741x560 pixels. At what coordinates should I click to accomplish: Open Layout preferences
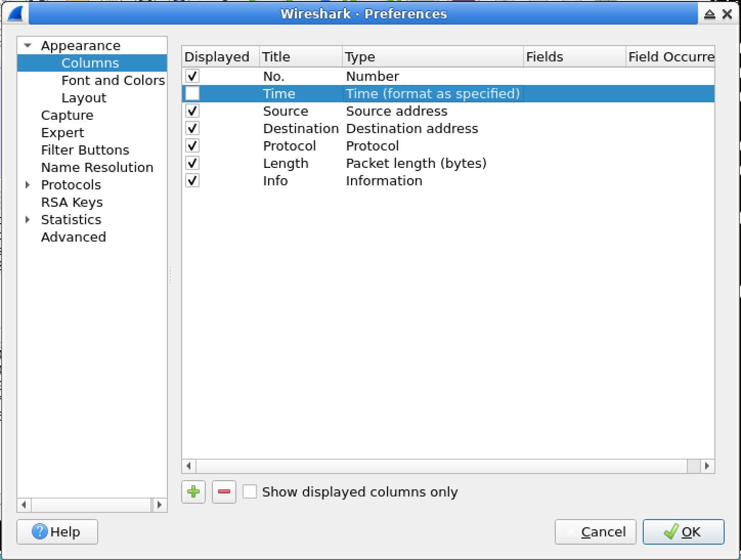pos(84,98)
